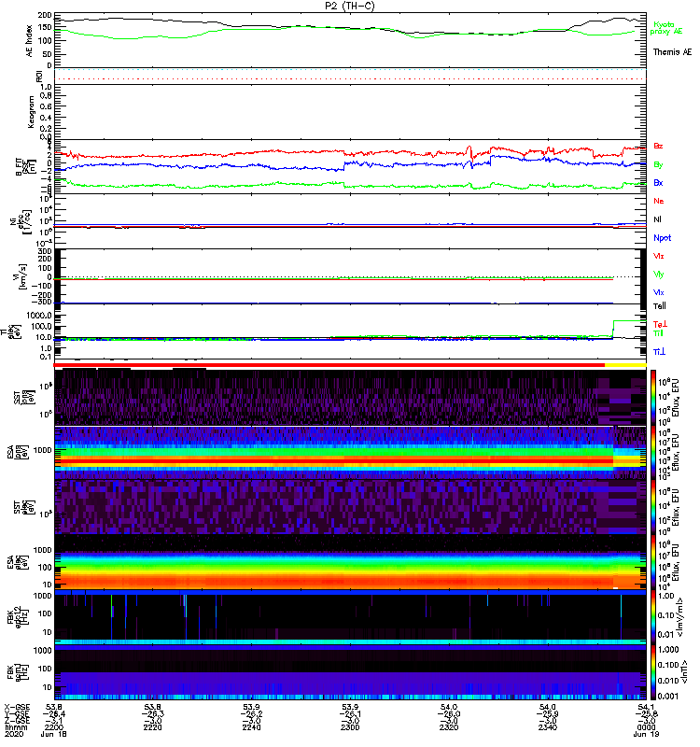
Task: Click the red dotted line in the ROI panel
Action: point(350,78)
